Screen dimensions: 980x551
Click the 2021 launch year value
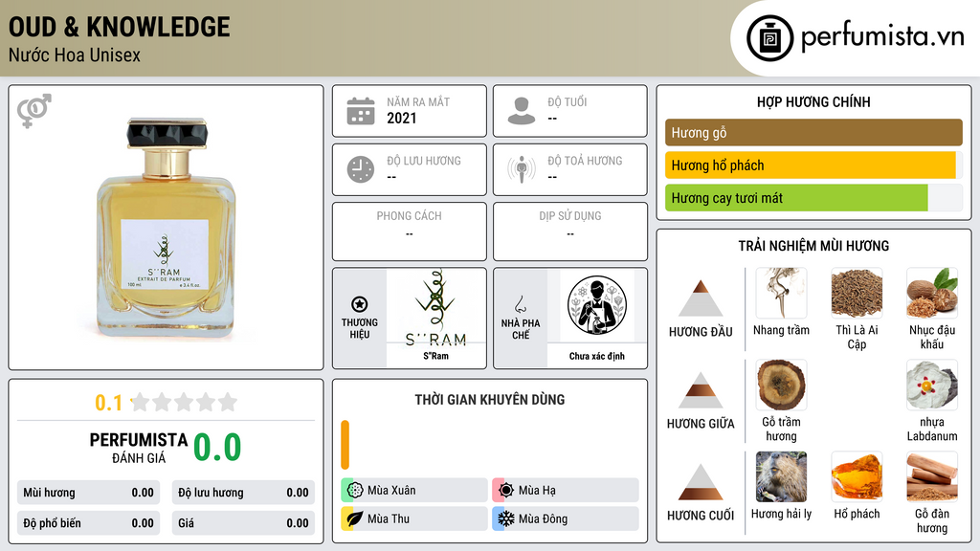[401, 118]
